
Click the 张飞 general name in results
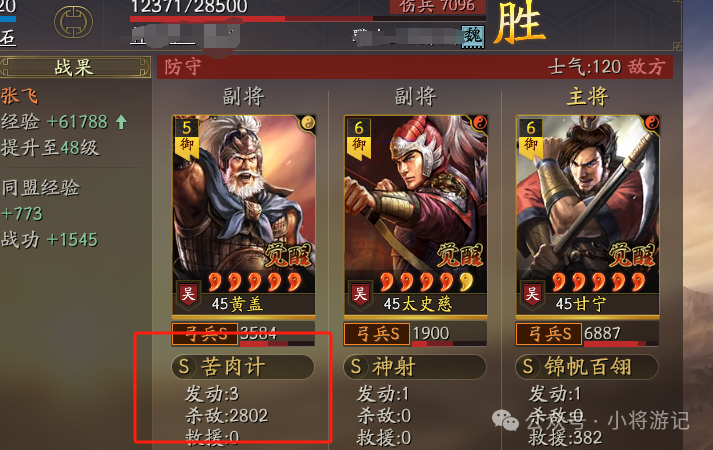point(20,96)
